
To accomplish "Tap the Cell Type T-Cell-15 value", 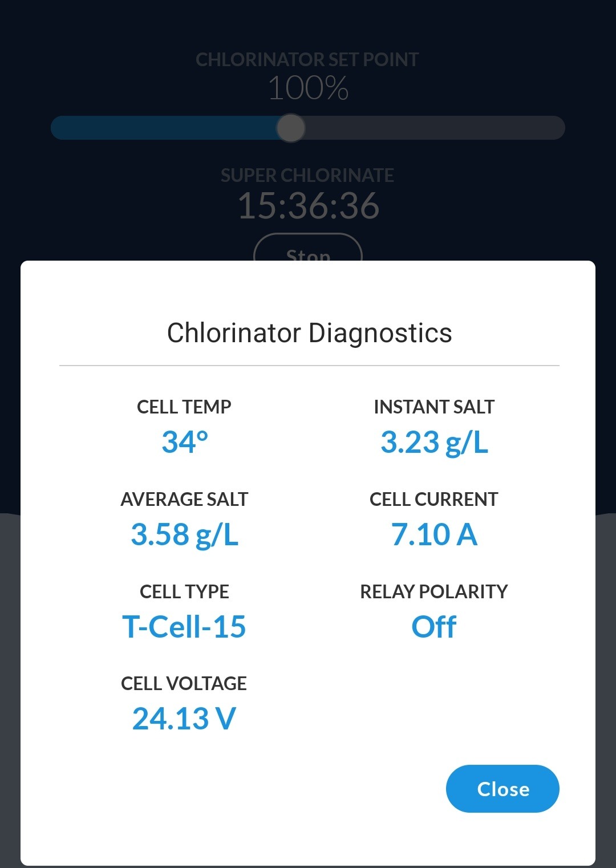I will click(184, 627).
